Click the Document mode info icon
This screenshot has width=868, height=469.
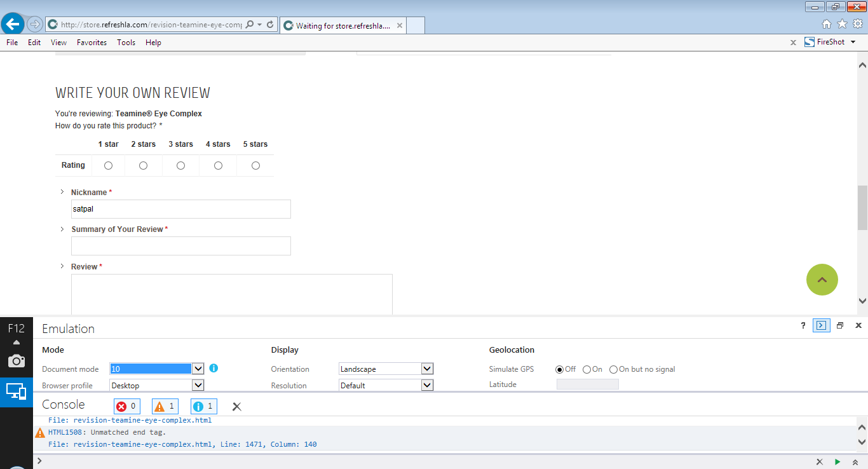tap(214, 368)
